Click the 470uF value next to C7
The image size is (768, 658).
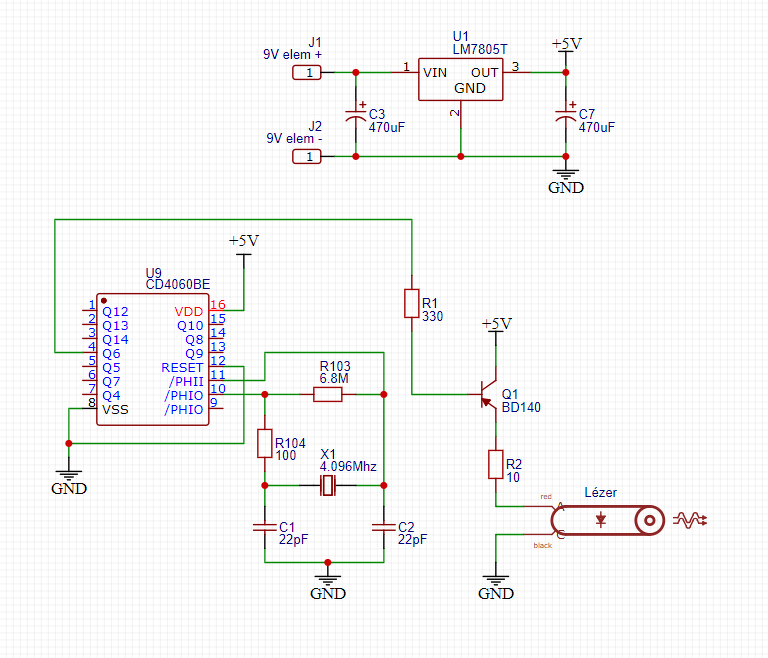[x=597, y=127]
